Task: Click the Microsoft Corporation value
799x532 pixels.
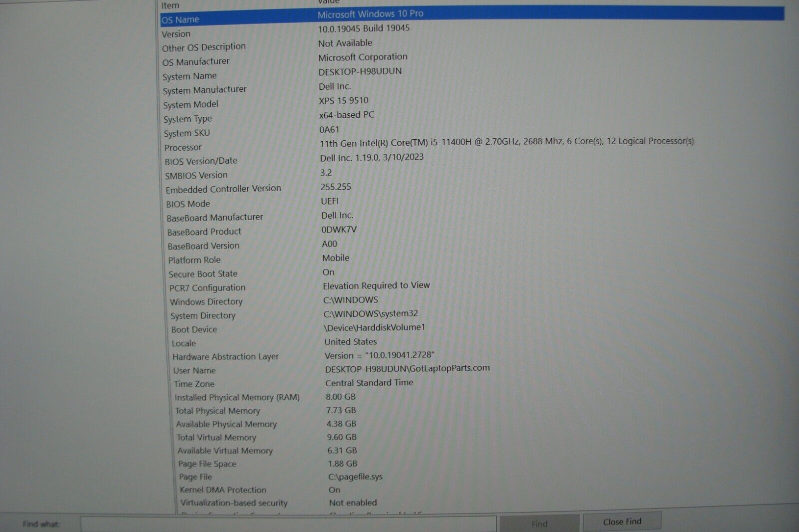Action: [363, 57]
